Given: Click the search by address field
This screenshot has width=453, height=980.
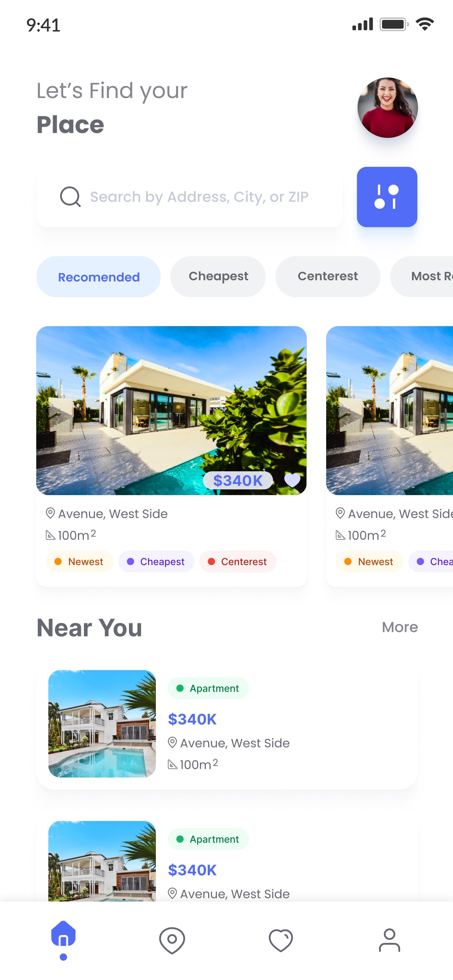Looking at the screenshot, I should pyautogui.click(x=189, y=197).
